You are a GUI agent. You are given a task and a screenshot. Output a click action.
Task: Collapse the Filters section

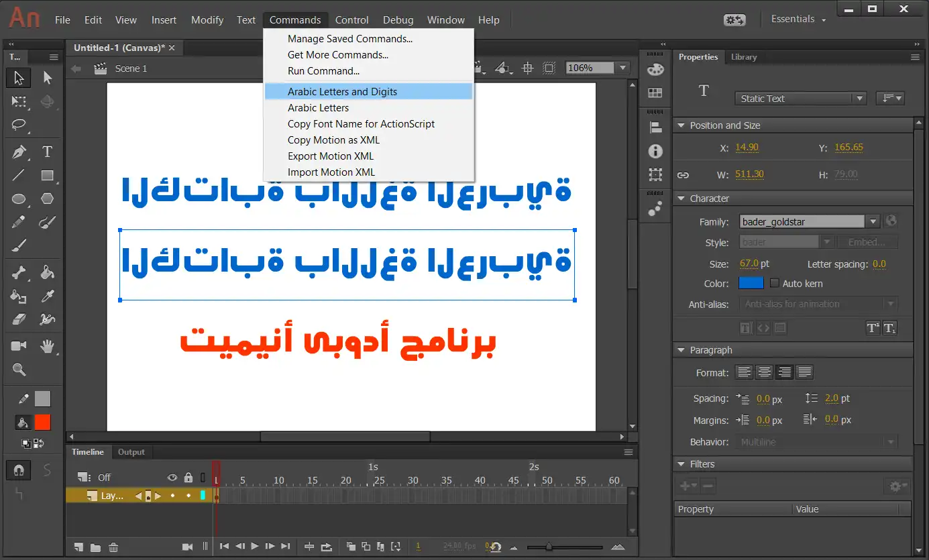(681, 464)
